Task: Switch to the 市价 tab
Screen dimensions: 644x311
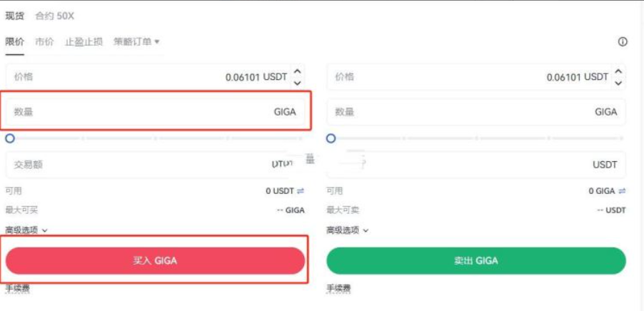Action: pos(44,42)
